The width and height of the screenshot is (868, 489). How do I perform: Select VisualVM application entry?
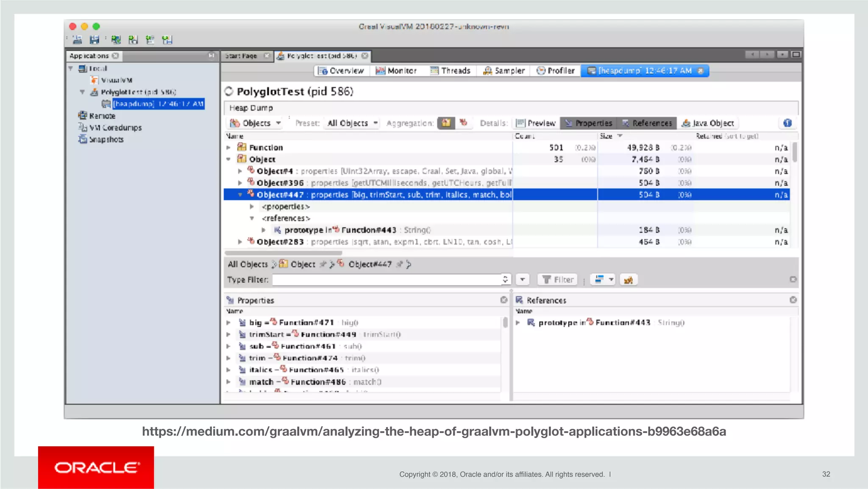pos(117,80)
